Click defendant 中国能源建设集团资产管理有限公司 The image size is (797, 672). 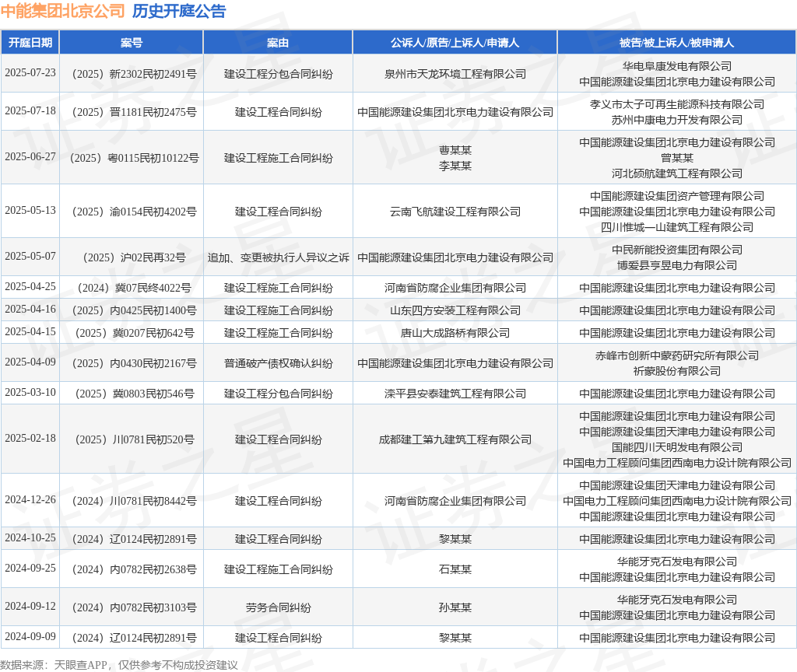point(677,196)
